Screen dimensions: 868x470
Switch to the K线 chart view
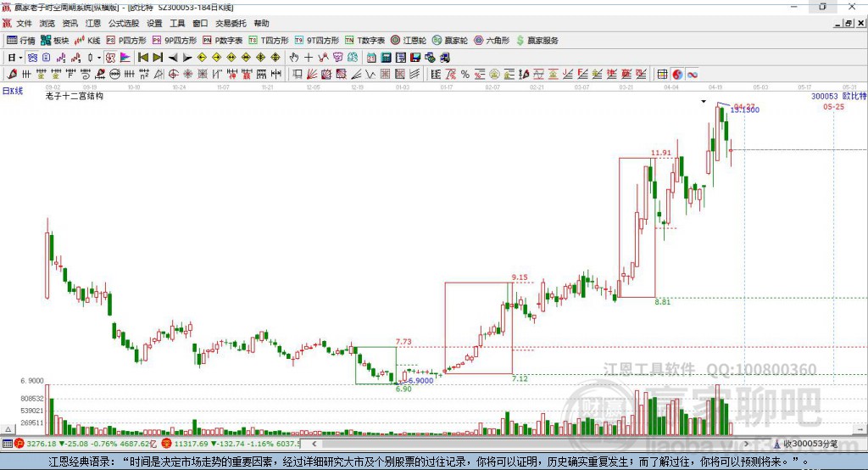pyautogui.click(x=87, y=41)
